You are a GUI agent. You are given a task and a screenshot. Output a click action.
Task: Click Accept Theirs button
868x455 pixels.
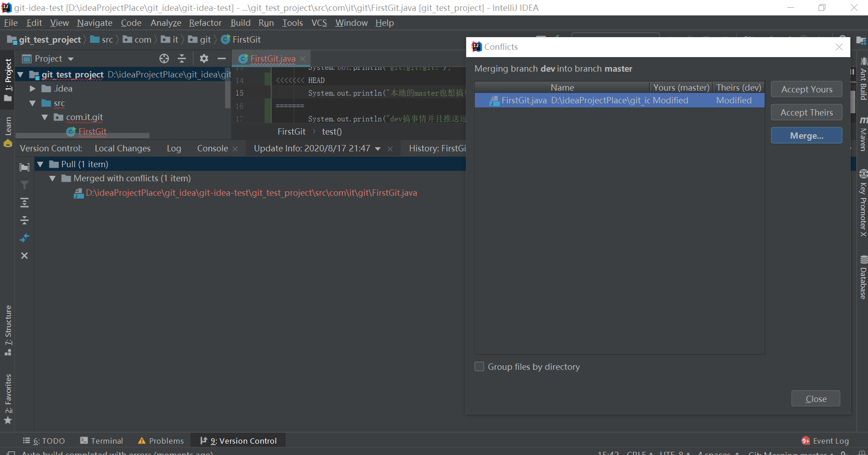tap(806, 112)
